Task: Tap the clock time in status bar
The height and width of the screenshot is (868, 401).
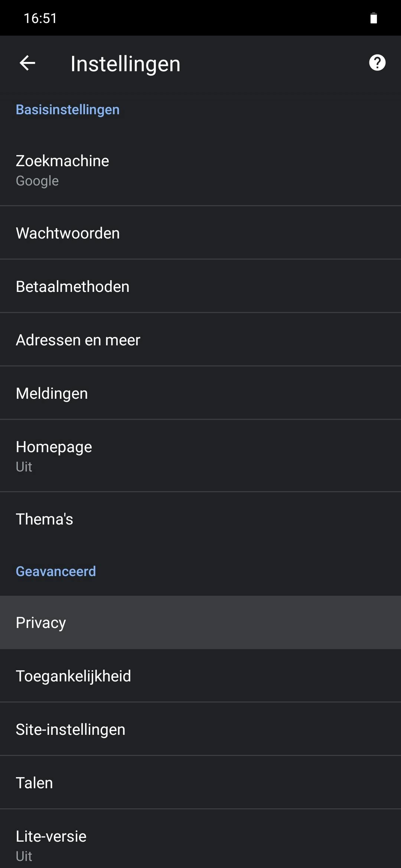Action: (40, 18)
